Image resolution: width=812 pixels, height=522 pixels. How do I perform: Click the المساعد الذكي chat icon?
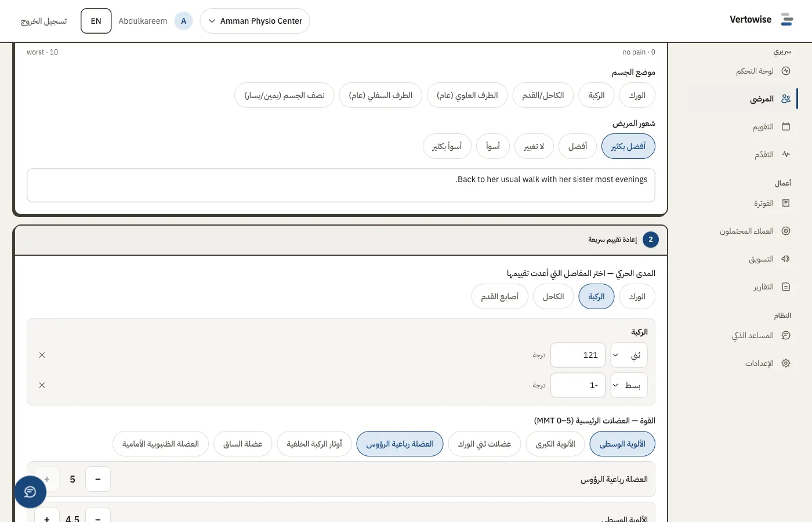(786, 335)
